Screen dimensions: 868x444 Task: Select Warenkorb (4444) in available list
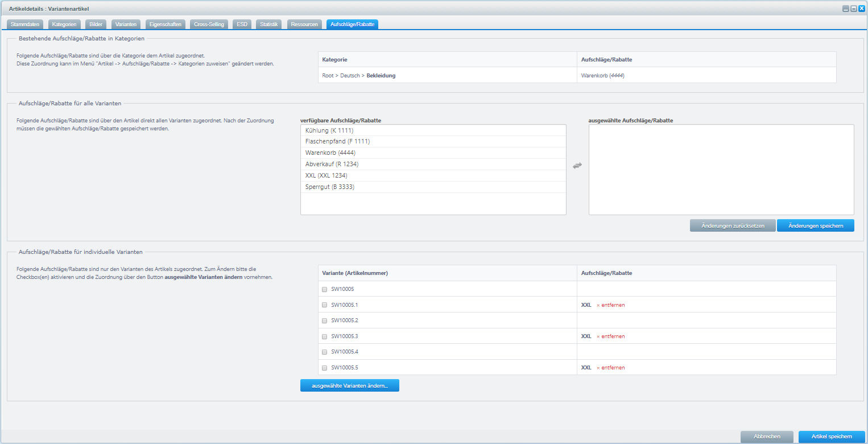pos(433,153)
